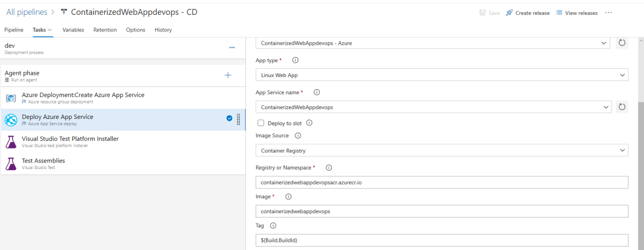
Task: Select the Test Assemblies task
Action: 123,164
